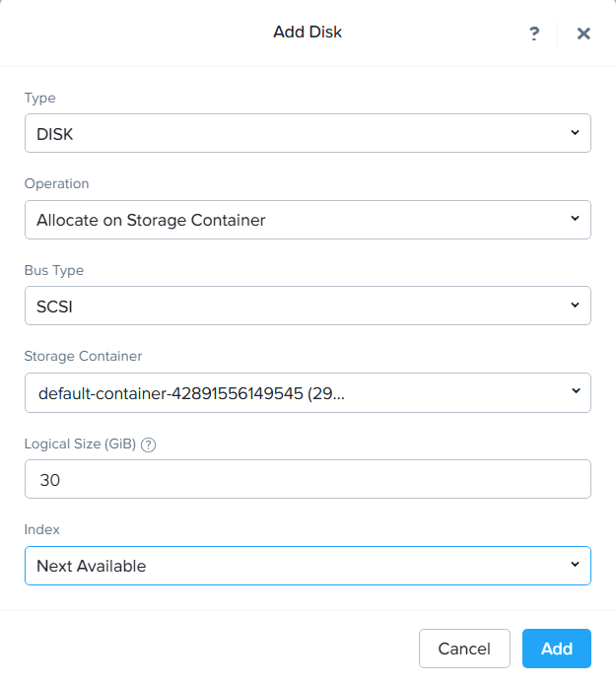Click the chevron arrow on Operation field
Screen dimensions: 616x683
pos(575,219)
